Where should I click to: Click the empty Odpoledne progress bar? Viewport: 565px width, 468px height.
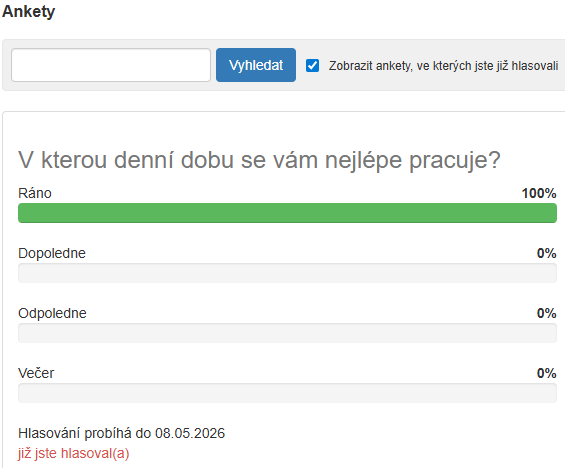tap(287, 333)
